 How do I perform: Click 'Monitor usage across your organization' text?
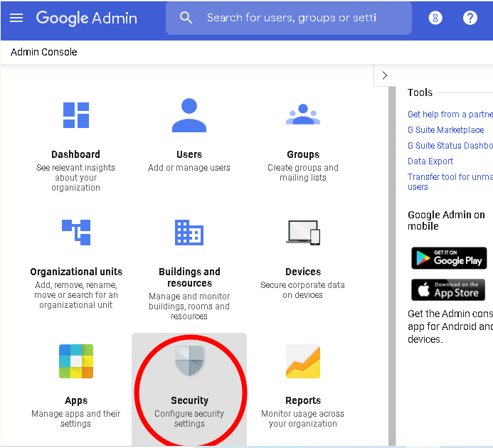[x=302, y=418]
